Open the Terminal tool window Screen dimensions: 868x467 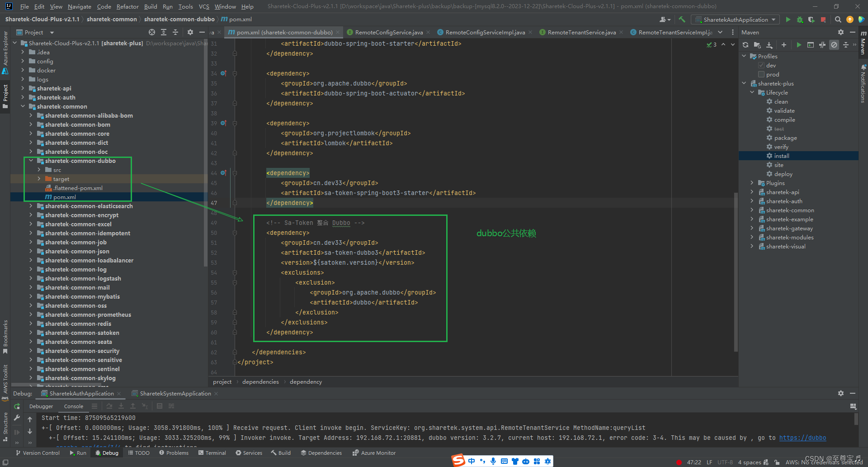point(212,453)
